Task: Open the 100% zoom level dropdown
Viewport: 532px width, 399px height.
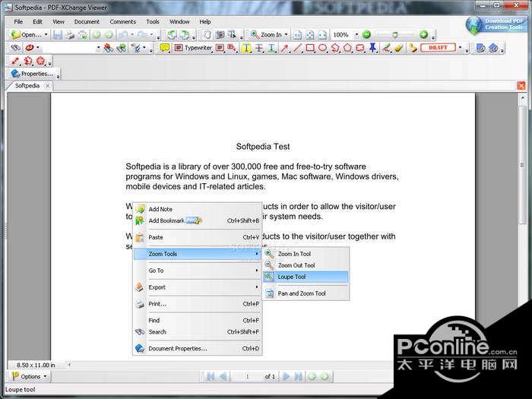Action: (356, 35)
